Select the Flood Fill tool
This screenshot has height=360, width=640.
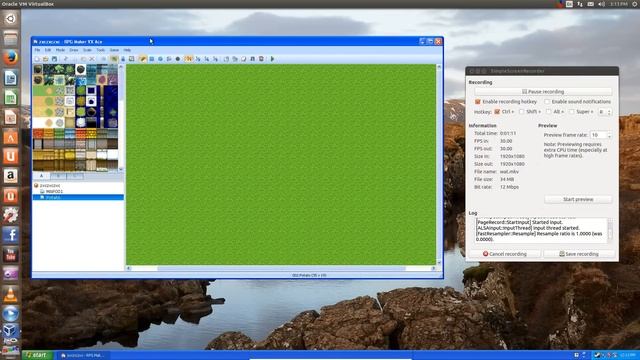click(x=169, y=59)
